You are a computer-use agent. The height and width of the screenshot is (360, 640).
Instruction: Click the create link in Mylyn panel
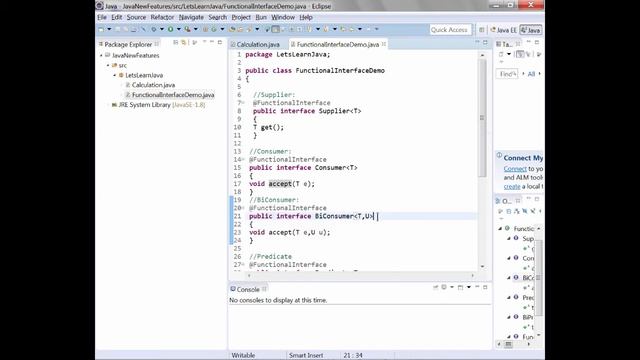(512, 187)
